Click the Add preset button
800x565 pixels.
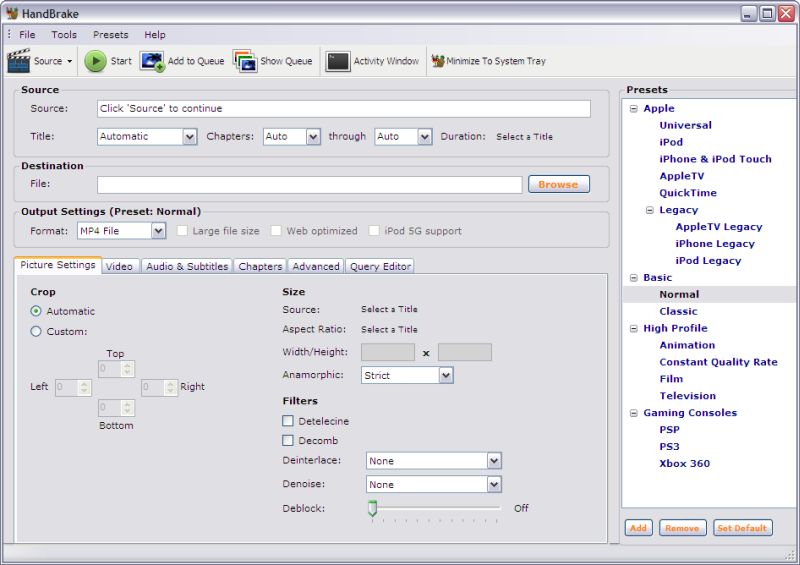tap(638, 528)
